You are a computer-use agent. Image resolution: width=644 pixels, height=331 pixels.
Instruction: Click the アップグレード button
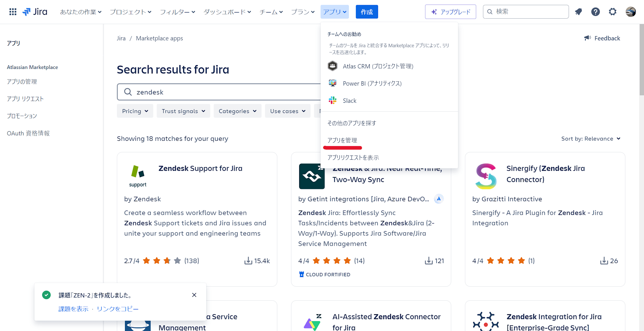[x=450, y=12]
